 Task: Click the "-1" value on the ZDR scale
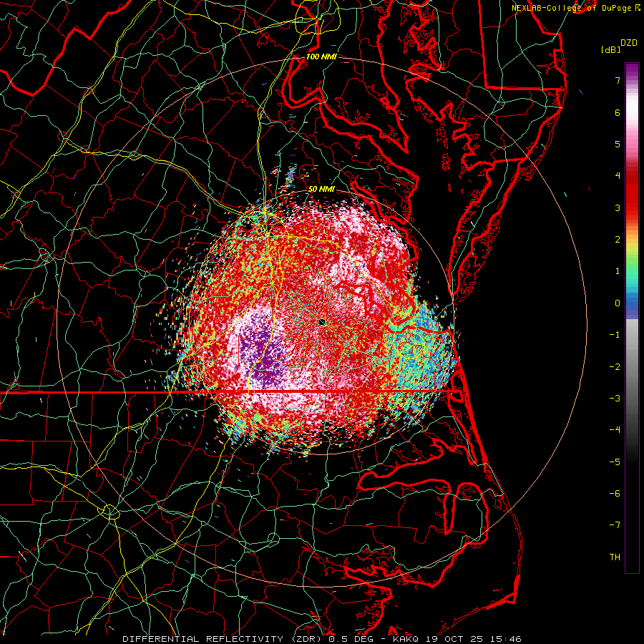pos(615,335)
